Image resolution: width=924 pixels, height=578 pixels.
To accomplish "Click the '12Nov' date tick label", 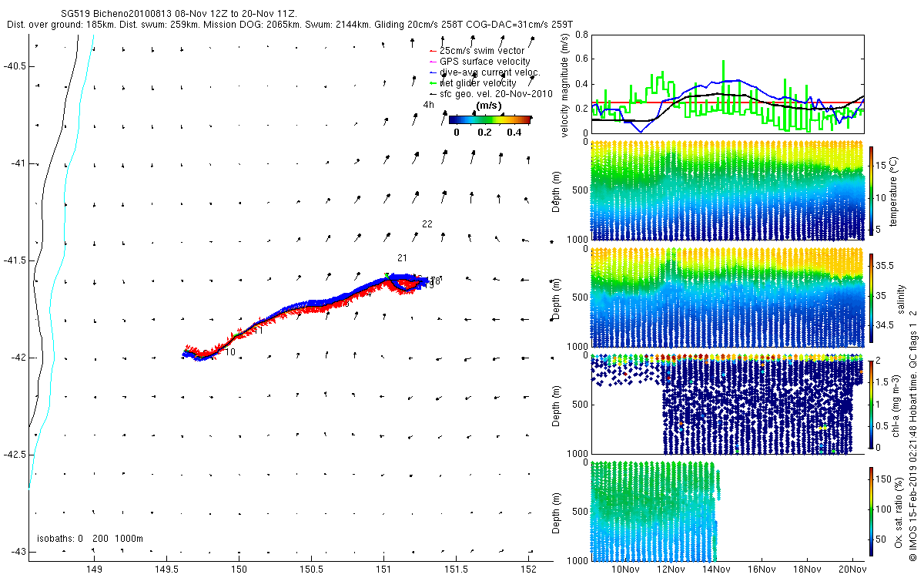I will pos(671,570).
